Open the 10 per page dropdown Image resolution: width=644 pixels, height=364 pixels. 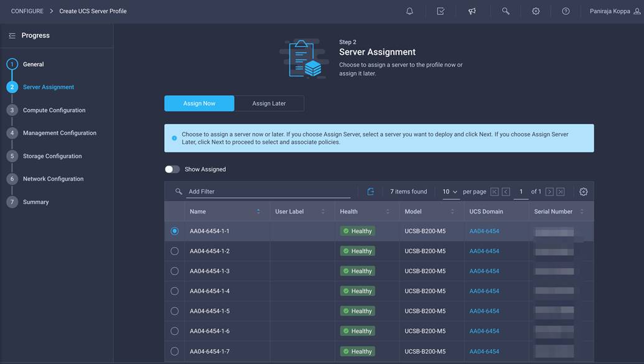tap(450, 192)
